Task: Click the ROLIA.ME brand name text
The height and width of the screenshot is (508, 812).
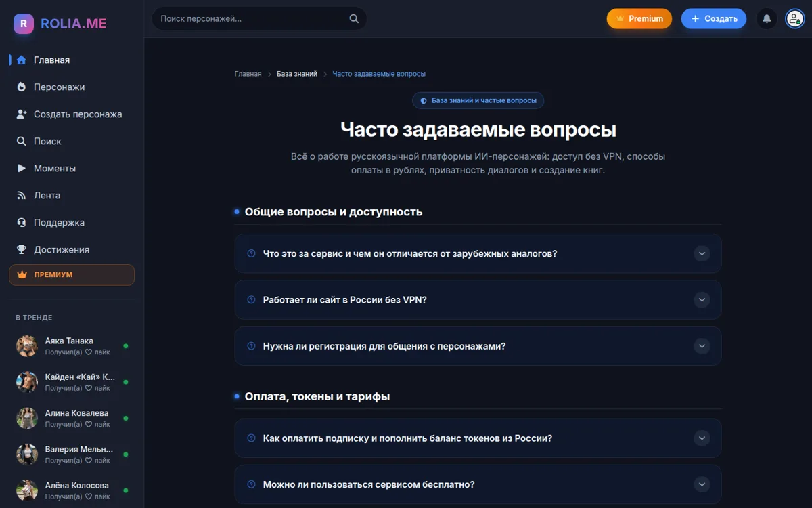Action: click(x=74, y=24)
